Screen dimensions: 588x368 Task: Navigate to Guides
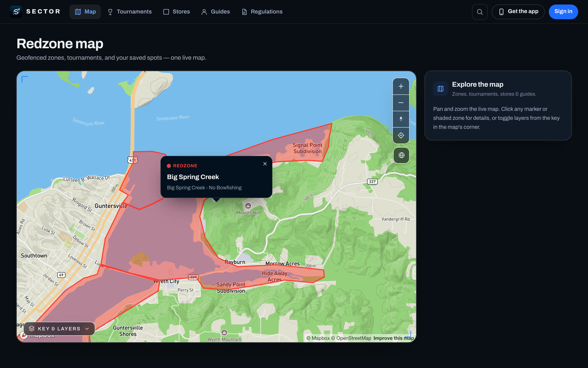215,12
